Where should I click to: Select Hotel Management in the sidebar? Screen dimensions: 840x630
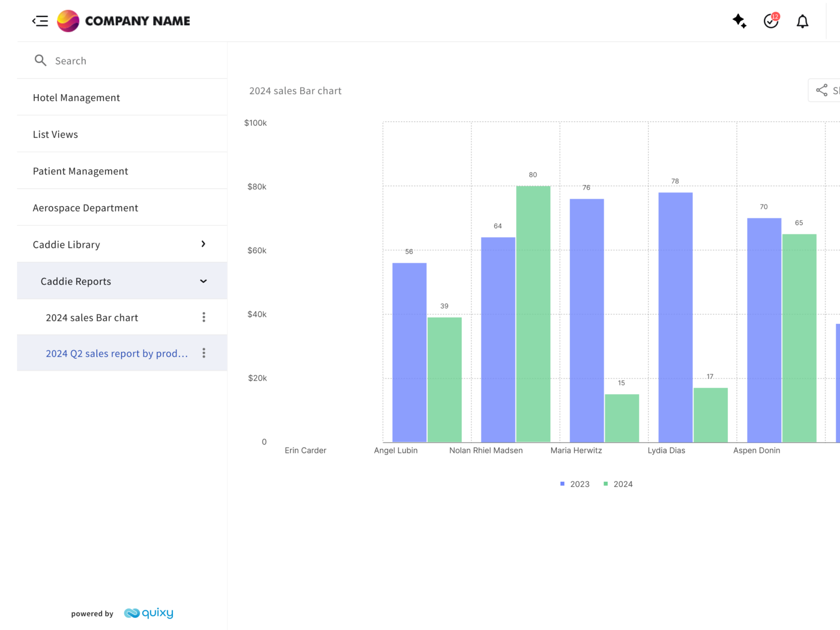pyautogui.click(x=77, y=97)
